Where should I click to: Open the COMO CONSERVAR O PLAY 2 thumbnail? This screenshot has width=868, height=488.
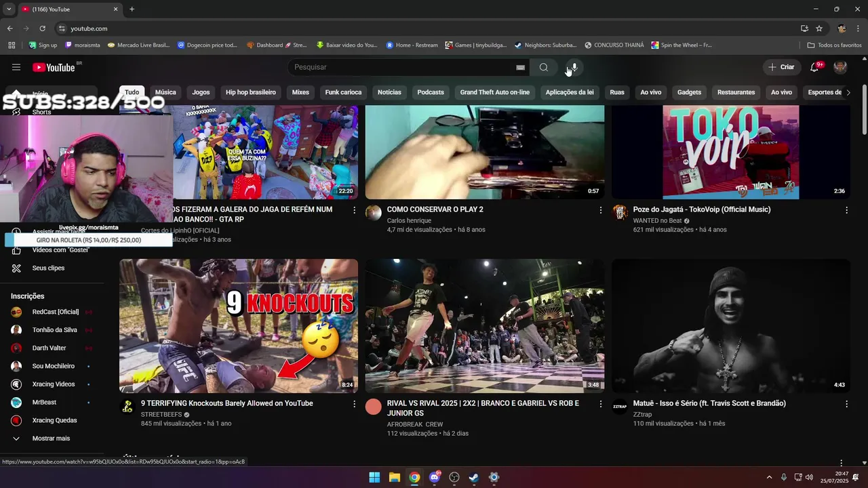pos(485,152)
